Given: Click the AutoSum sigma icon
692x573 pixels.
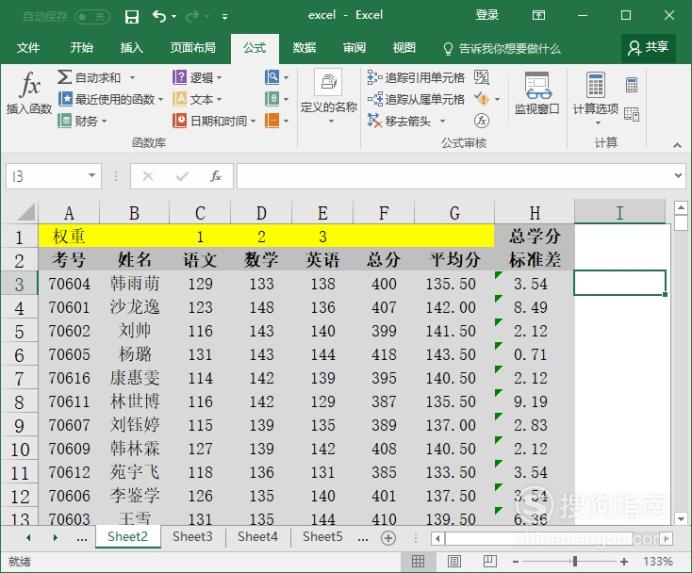Looking at the screenshot, I should (64, 77).
